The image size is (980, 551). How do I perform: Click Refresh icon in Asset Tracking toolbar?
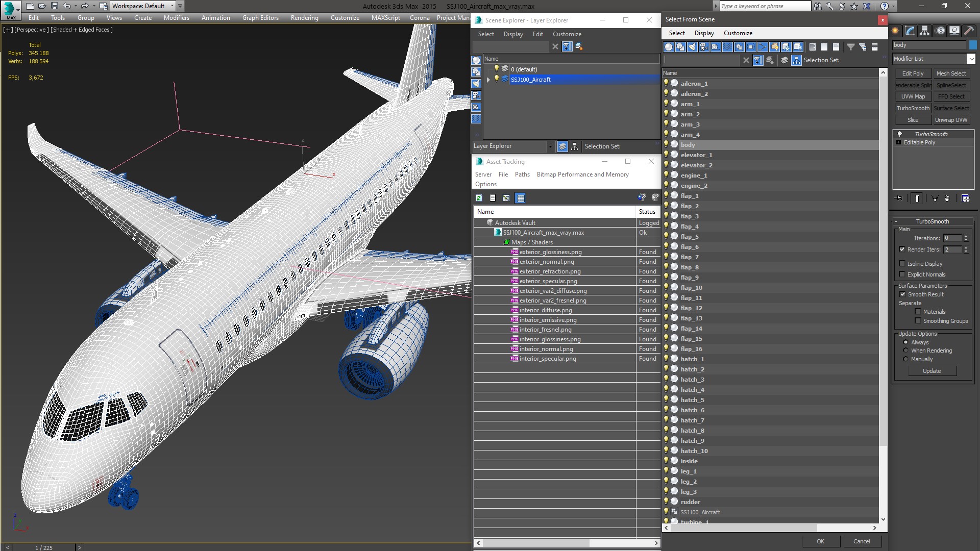(x=479, y=198)
